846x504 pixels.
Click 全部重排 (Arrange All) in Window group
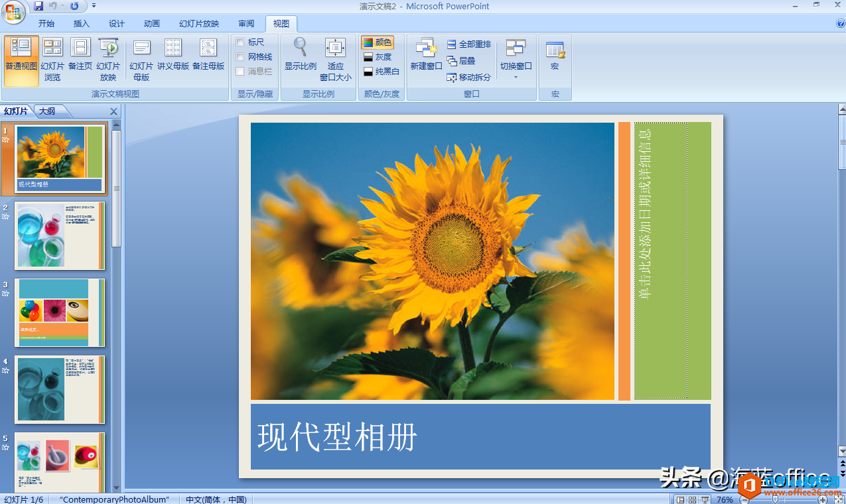470,42
